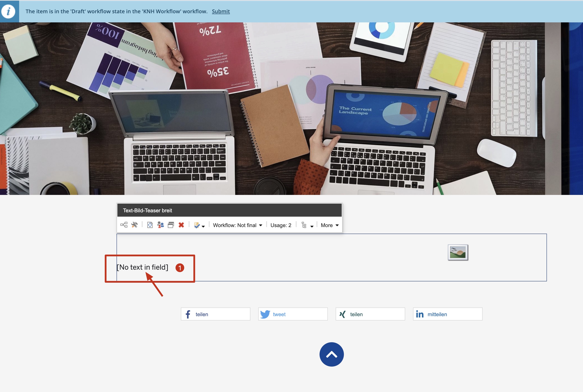Click the [No text in field] placeholder
583x392 pixels.
[142, 267]
